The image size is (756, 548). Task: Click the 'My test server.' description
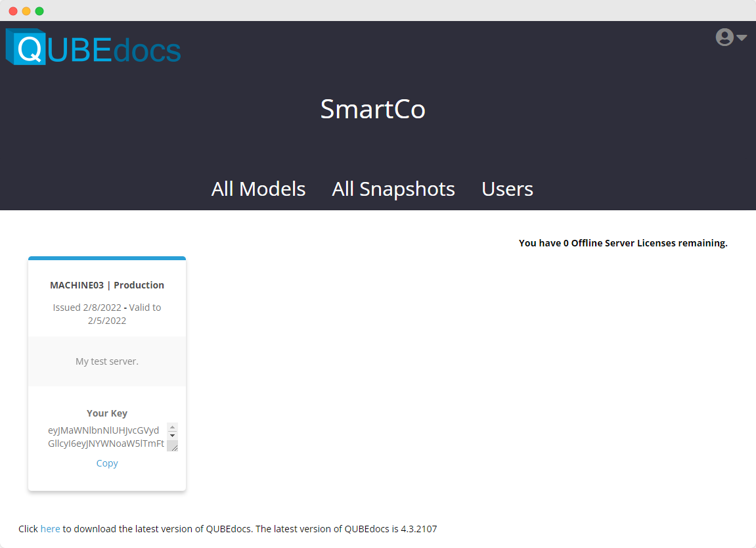tap(107, 361)
